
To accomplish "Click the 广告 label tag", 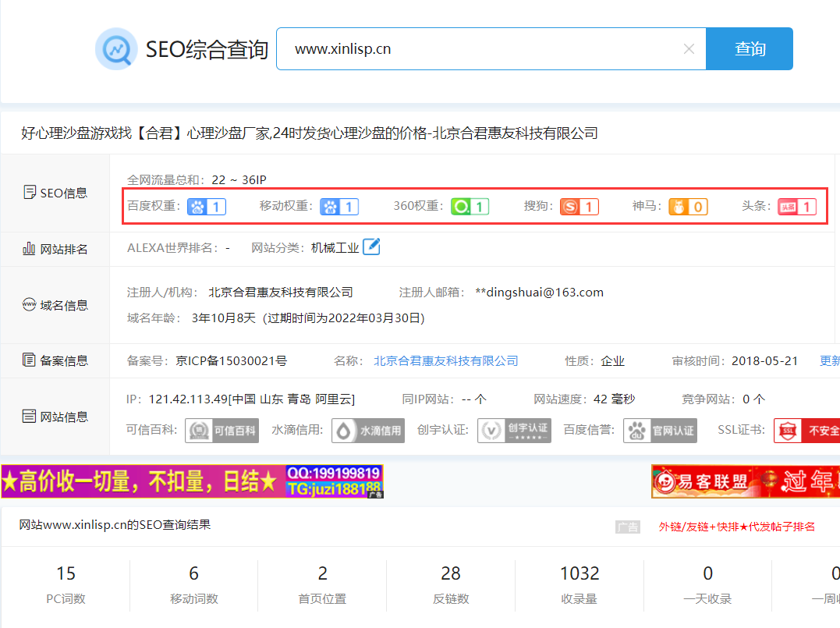I will point(627,527).
